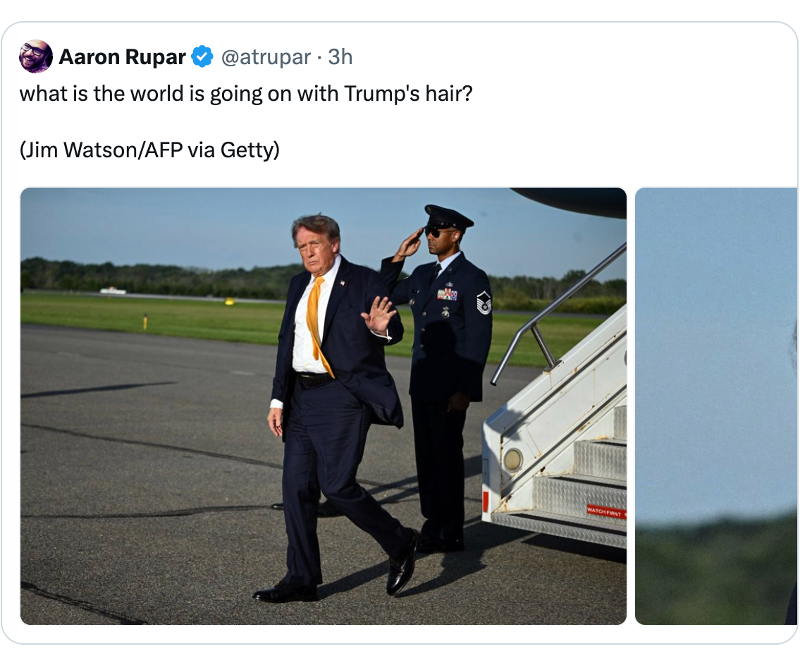Click the tweet text about Trump's hair
This screenshot has height=663, width=812.
[x=246, y=94]
